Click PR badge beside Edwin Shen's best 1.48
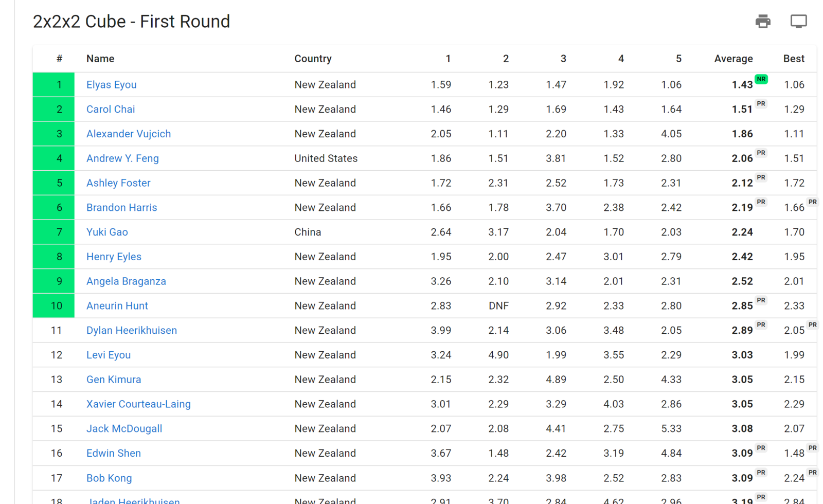Screen dimensions: 823x504 click(x=813, y=448)
